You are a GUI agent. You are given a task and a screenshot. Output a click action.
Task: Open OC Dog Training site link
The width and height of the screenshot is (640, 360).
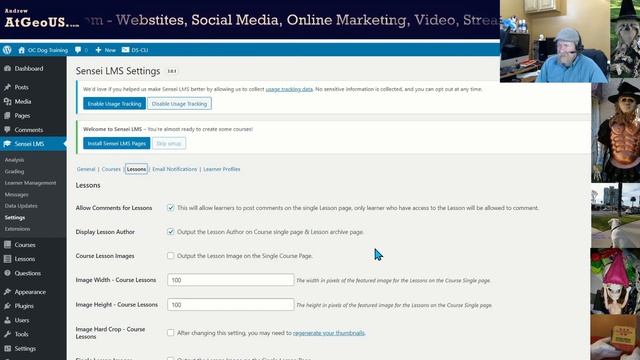click(x=48, y=50)
